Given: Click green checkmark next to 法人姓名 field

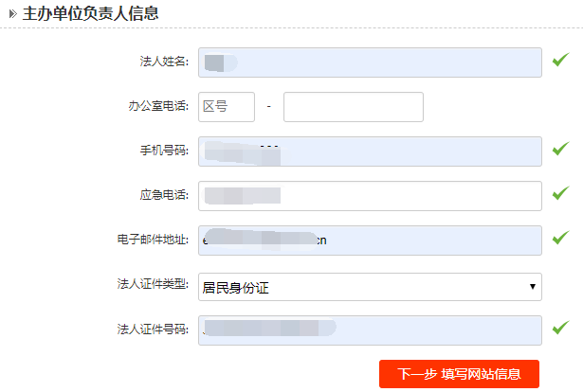Looking at the screenshot, I should click(x=560, y=62).
